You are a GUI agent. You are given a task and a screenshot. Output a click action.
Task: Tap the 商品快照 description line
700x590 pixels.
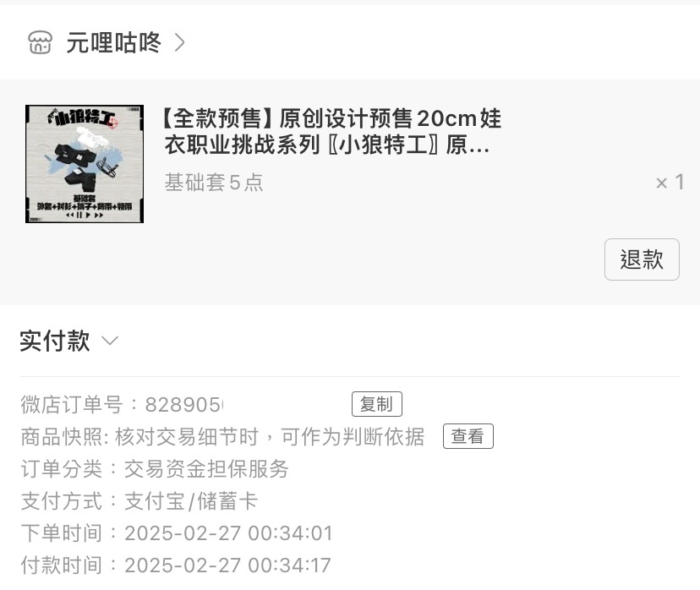pyautogui.click(x=222, y=436)
